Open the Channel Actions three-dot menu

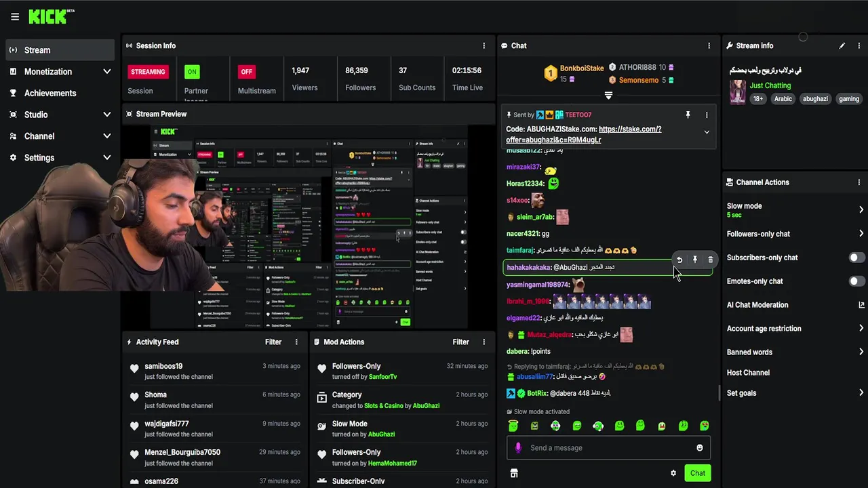(x=859, y=182)
